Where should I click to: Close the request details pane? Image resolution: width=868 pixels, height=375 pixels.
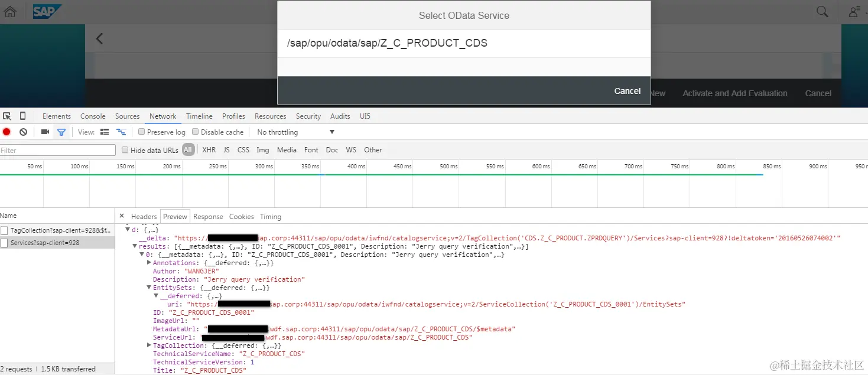tap(122, 216)
